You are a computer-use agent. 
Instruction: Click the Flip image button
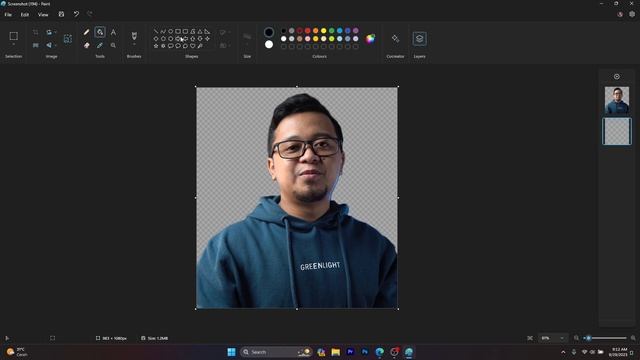point(49,45)
